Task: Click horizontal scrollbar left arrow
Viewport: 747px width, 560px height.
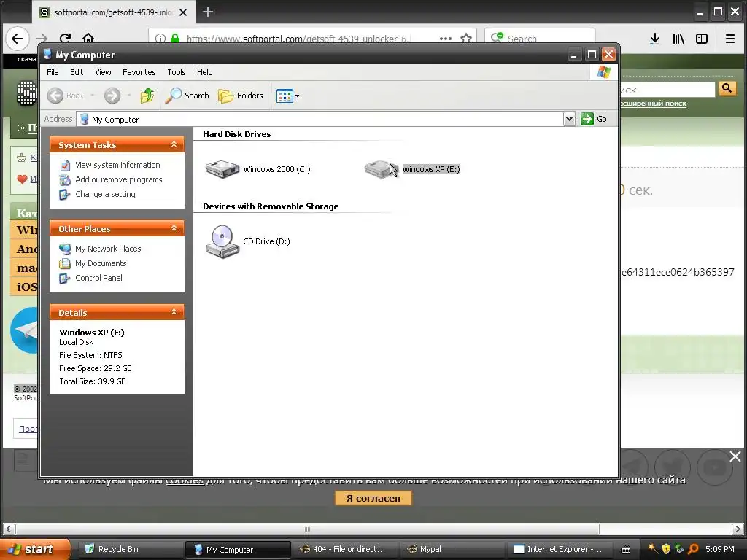Action: (x=9, y=529)
